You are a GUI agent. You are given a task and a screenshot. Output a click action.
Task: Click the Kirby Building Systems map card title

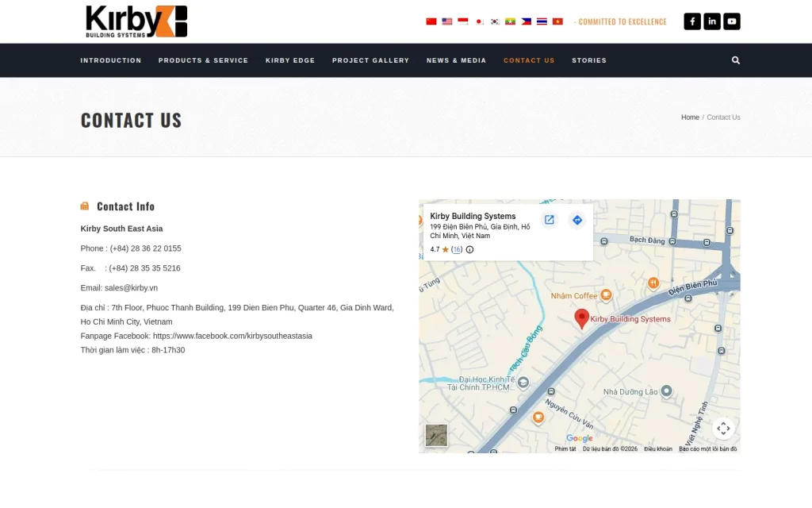(x=473, y=216)
